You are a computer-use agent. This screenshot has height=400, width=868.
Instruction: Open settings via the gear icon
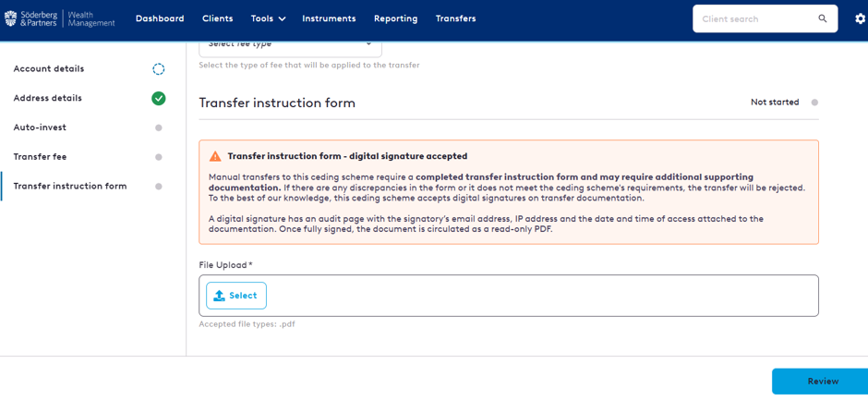860,18
